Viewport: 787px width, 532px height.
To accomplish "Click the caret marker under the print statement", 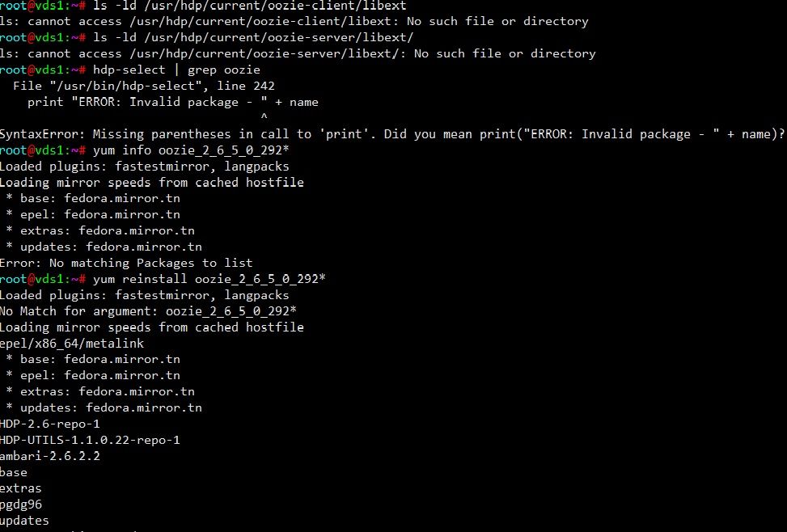I will (264, 118).
